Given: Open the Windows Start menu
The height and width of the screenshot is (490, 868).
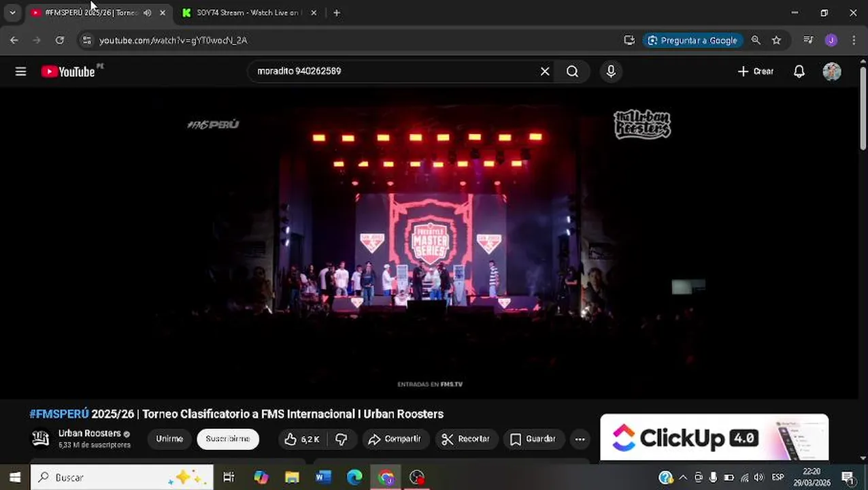Looking at the screenshot, I should (15, 477).
